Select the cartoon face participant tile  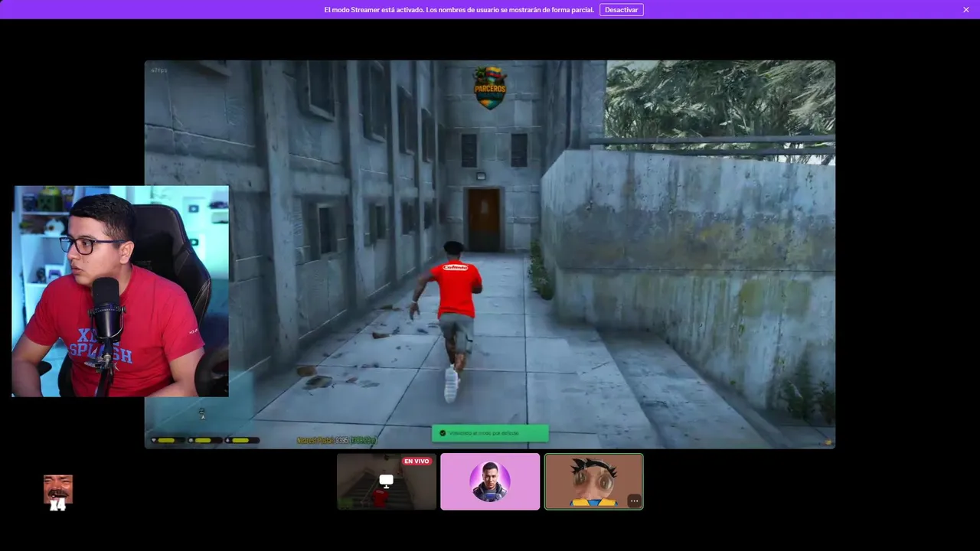(x=593, y=481)
